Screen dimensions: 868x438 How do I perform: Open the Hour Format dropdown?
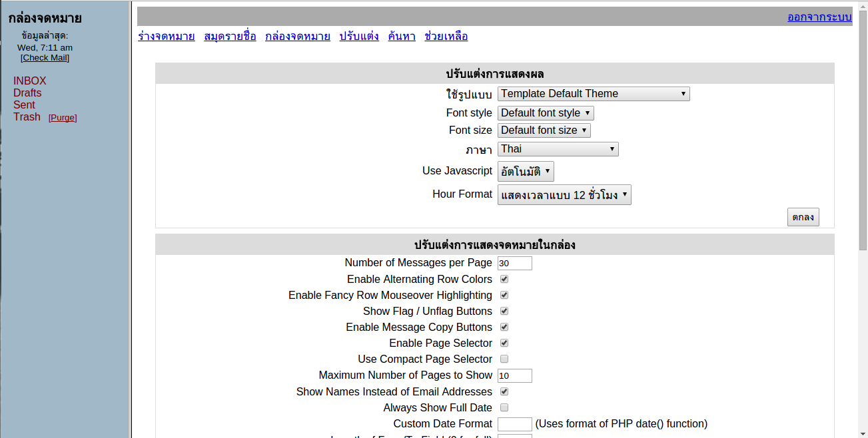[564, 195]
